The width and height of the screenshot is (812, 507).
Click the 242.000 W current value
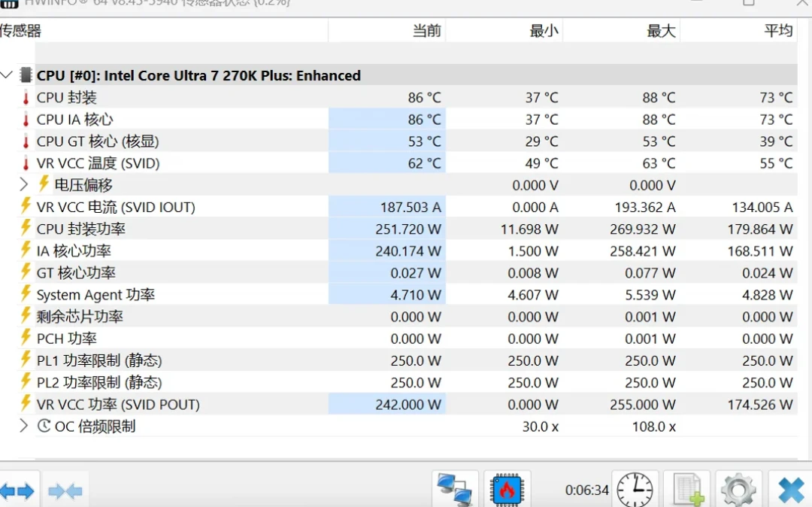408,404
